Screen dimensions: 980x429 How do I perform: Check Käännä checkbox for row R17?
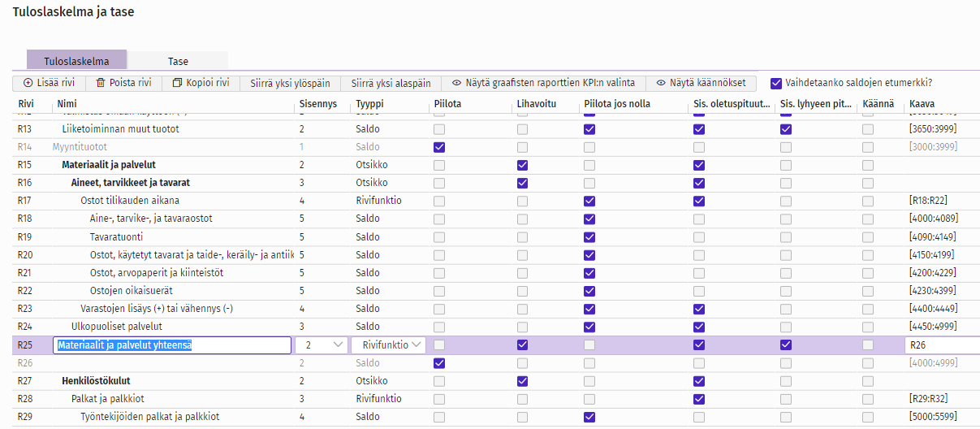click(868, 201)
